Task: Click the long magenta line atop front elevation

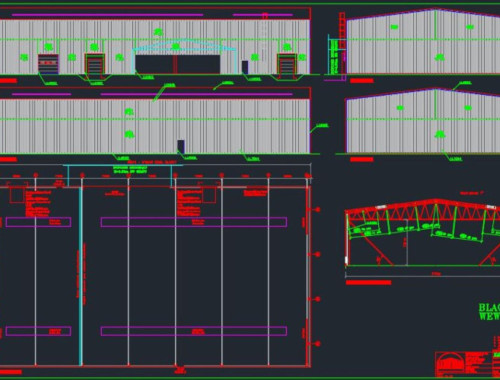Action: click(x=107, y=15)
